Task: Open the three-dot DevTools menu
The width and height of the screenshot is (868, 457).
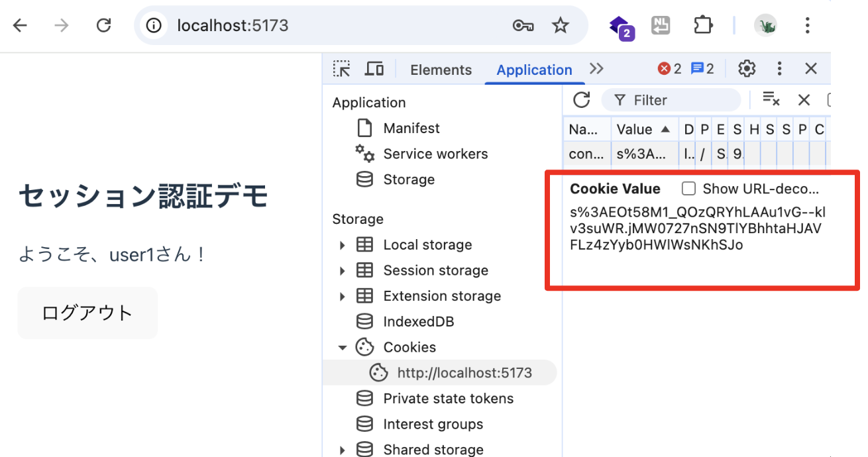Action: (779, 68)
